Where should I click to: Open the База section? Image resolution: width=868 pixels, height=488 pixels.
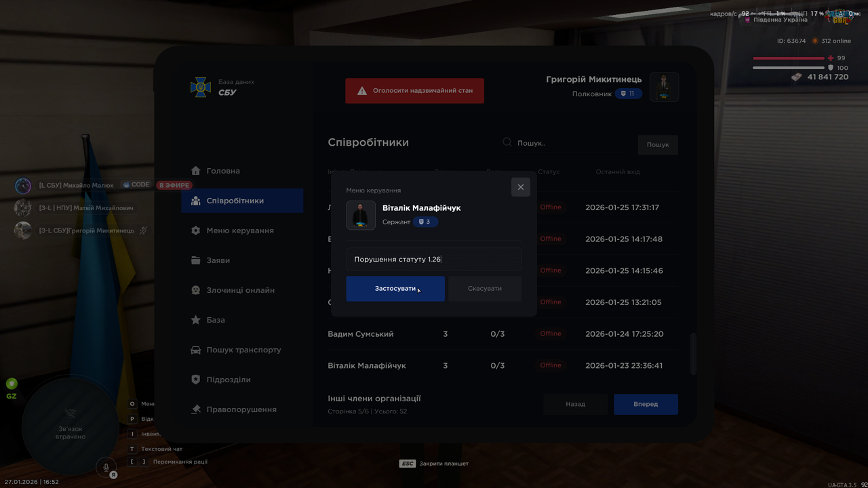pos(242,320)
